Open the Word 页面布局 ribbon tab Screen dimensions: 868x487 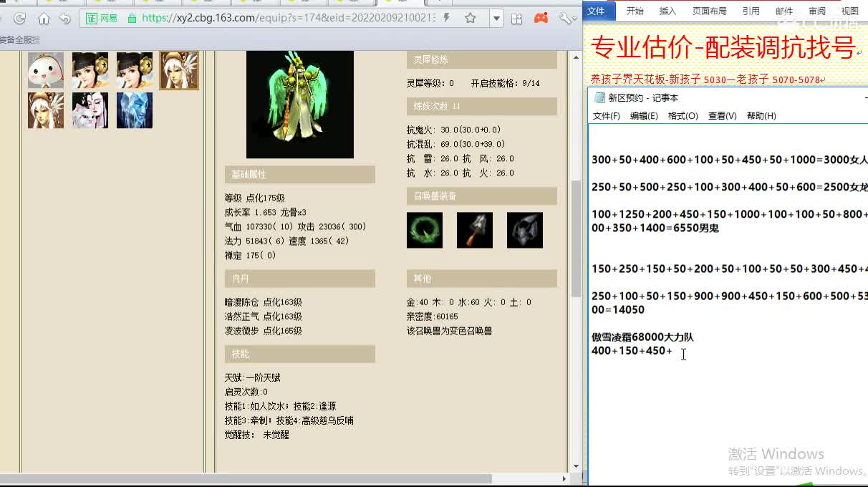click(x=710, y=11)
